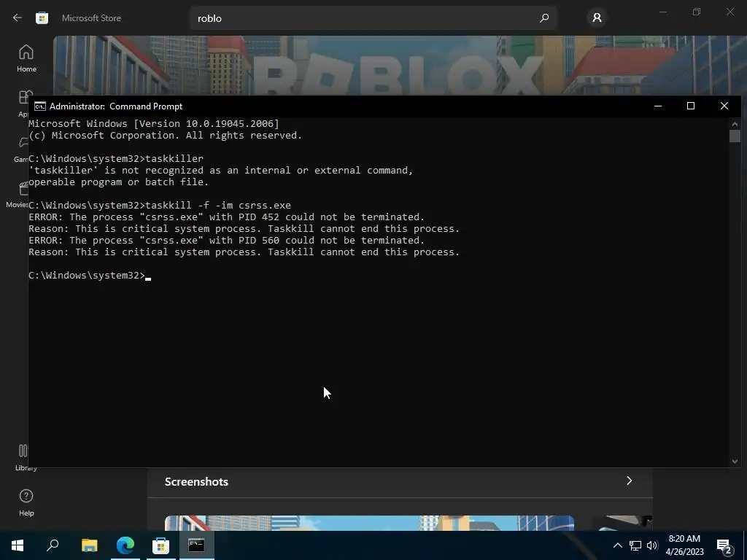This screenshot has width=747, height=560.
Task: Expand the Screenshots section chevron
Action: (x=630, y=481)
